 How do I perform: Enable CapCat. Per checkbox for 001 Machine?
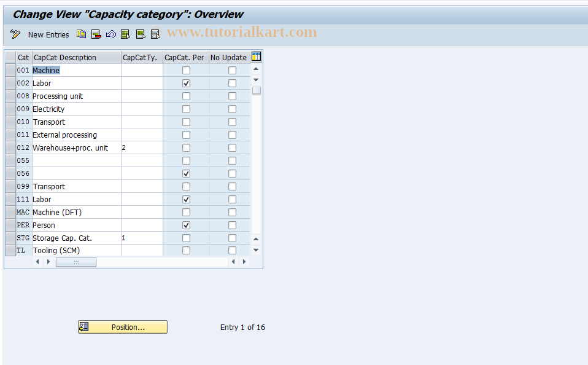(x=186, y=70)
